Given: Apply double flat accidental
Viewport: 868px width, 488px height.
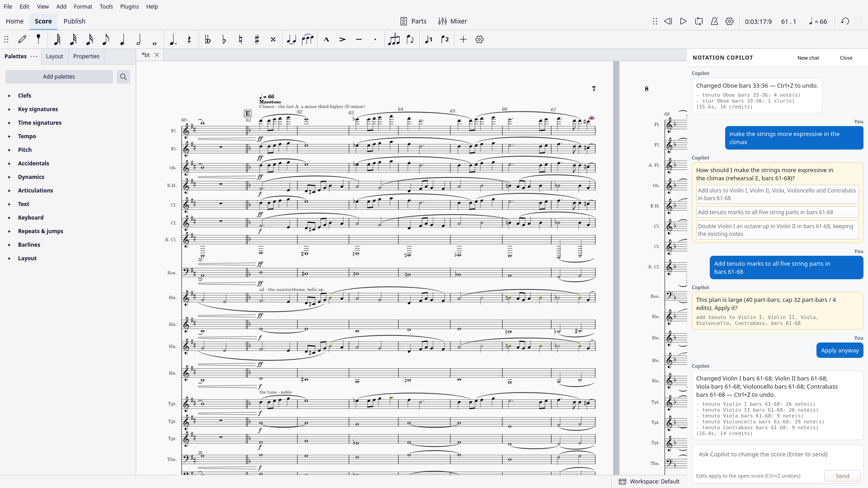Looking at the screenshot, I should point(208,40).
